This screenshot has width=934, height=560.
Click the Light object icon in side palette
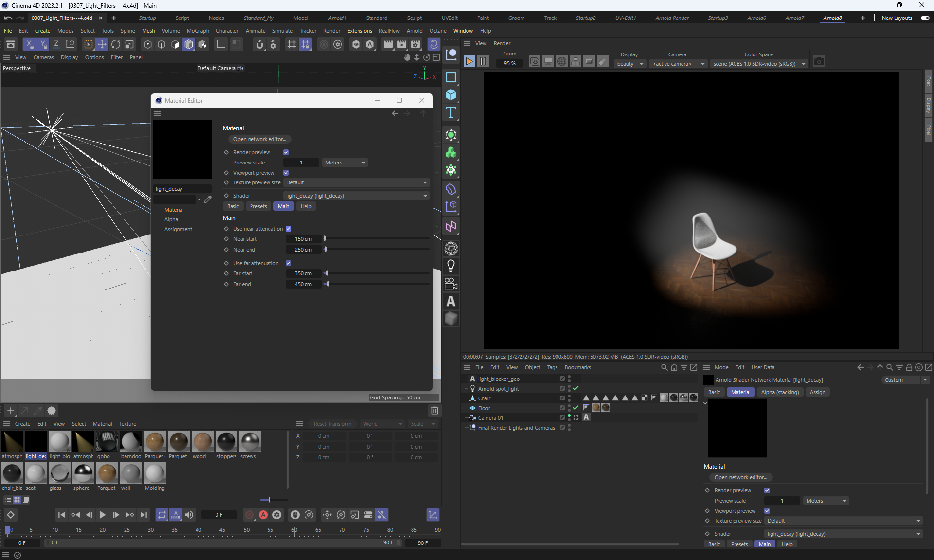click(451, 266)
